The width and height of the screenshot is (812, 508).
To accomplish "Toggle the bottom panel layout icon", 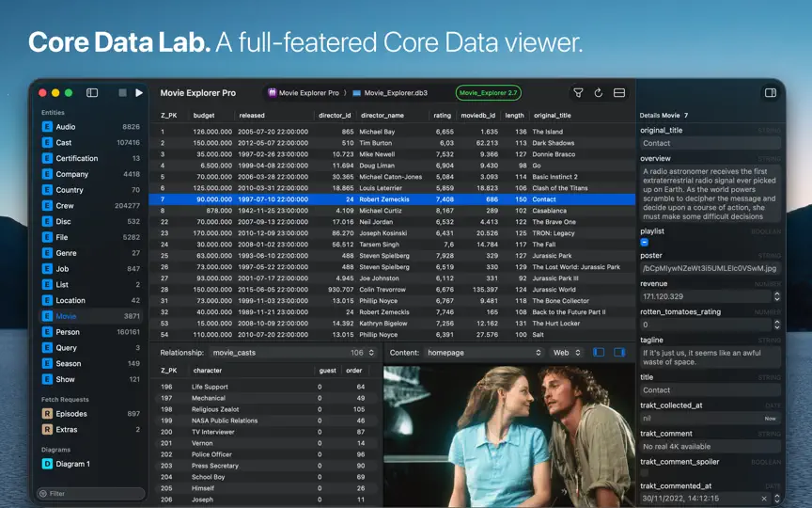I will pos(618,93).
